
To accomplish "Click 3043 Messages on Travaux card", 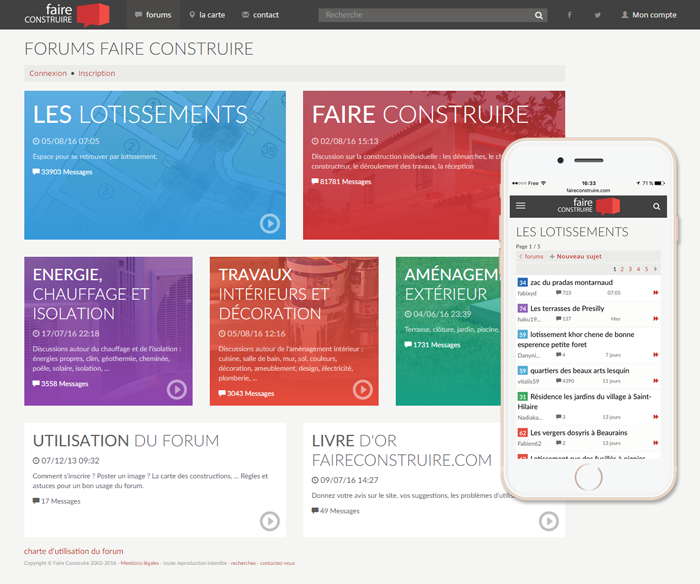I will click(x=246, y=393).
